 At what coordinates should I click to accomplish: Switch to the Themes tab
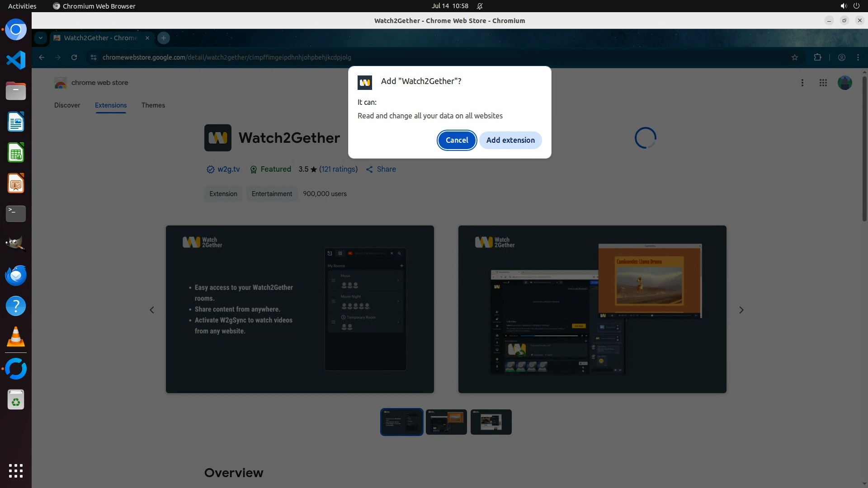point(153,105)
